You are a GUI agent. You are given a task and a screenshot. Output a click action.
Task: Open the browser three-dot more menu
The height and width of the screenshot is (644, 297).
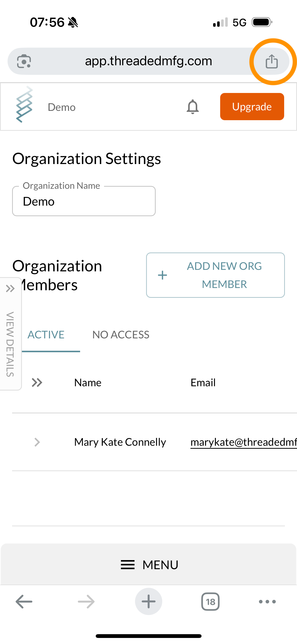tap(267, 601)
